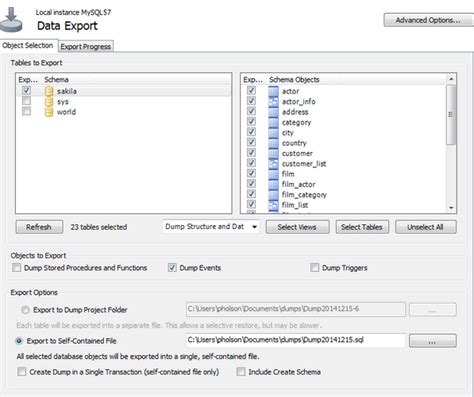The width and height of the screenshot is (474, 397).
Task: Toggle the Dump Events checkbox
Action: (x=172, y=267)
